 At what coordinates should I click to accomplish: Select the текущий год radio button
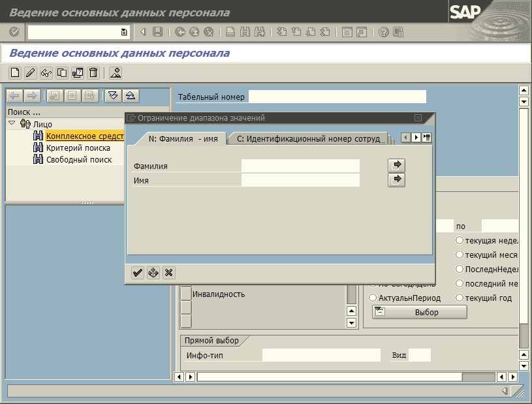460,298
